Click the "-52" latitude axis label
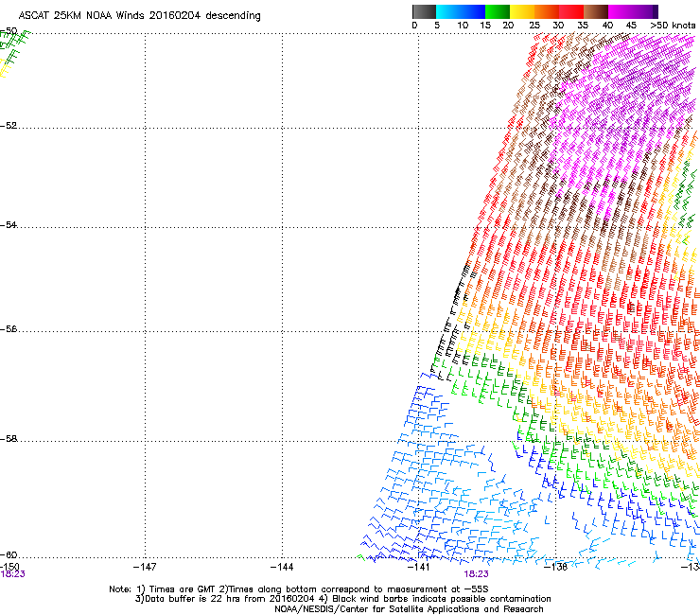Image resolution: width=700 pixels, height=615 pixels. [9, 126]
